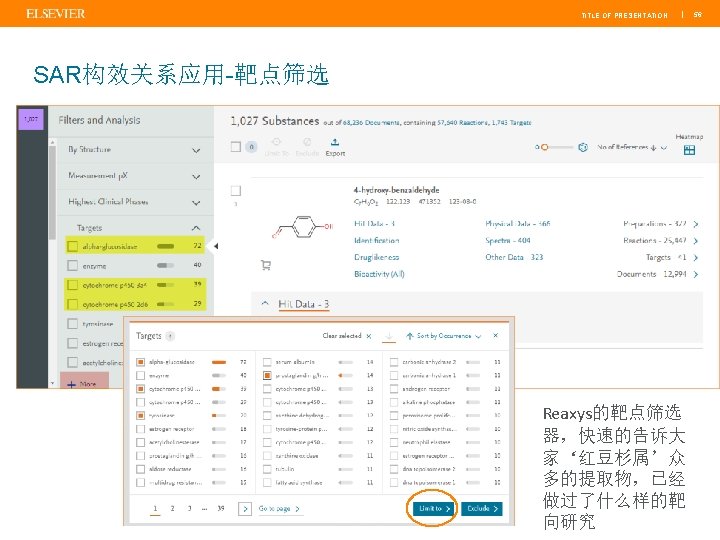Image resolution: width=720 pixels, height=540 pixels.
Task: Select all substances checkbox in toolbar
Action: pyautogui.click(x=236, y=147)
